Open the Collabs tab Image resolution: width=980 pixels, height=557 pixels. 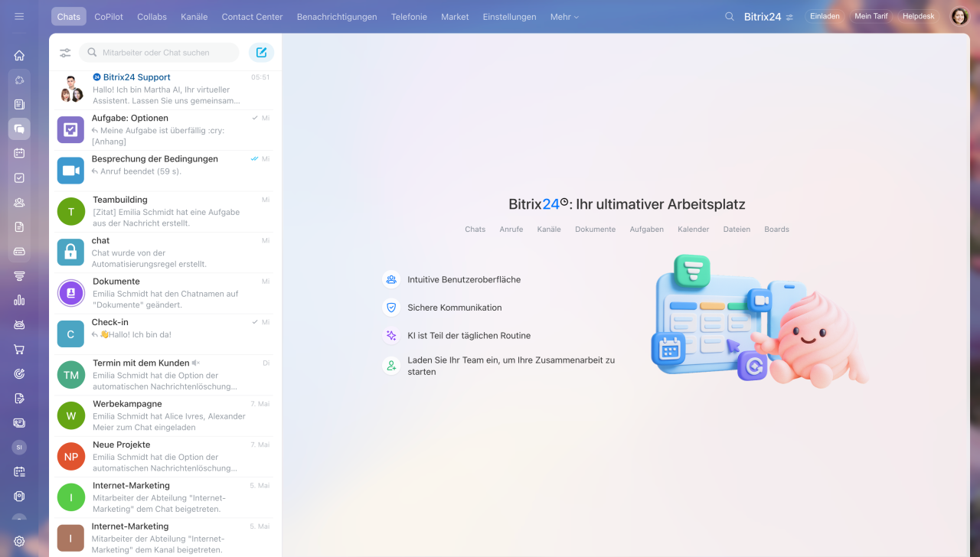[x=152, y=17]
